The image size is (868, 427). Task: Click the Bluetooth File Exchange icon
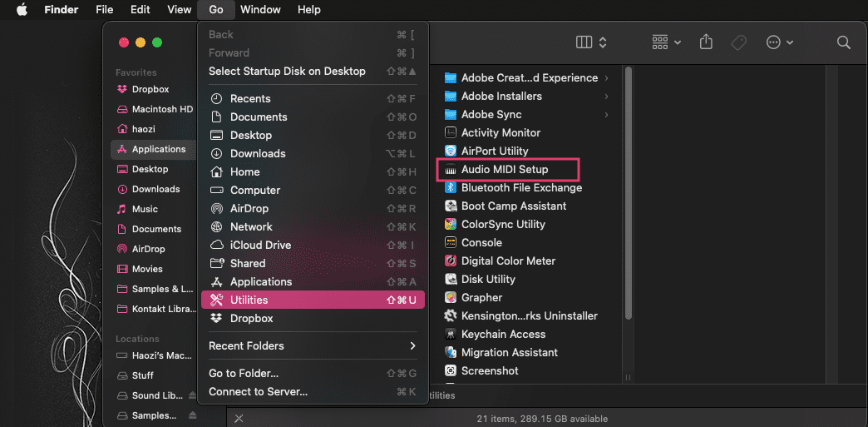451,187
